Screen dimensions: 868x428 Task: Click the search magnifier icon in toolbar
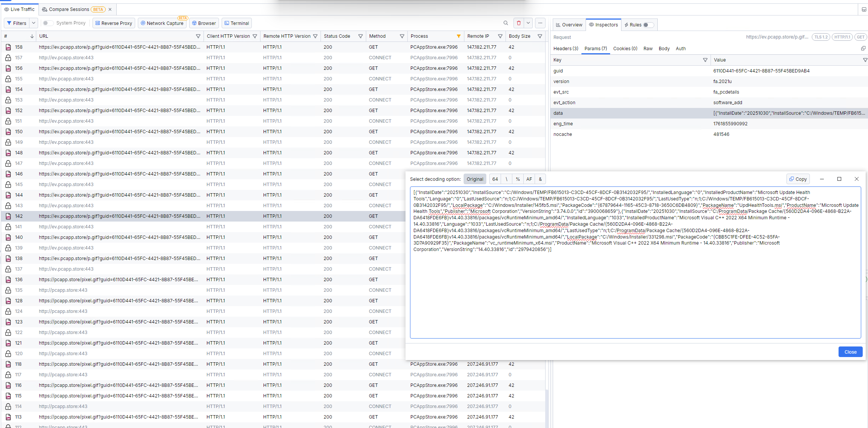(x=506, y=23)
